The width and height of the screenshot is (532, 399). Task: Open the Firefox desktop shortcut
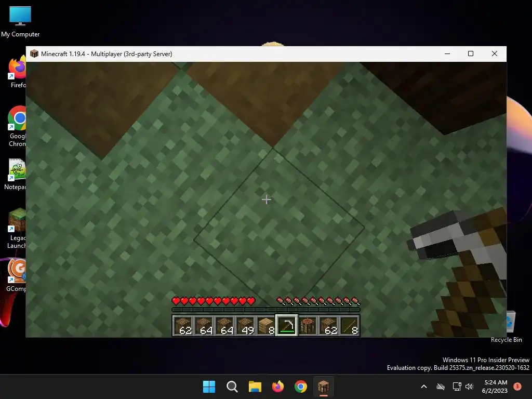(17, 72)
